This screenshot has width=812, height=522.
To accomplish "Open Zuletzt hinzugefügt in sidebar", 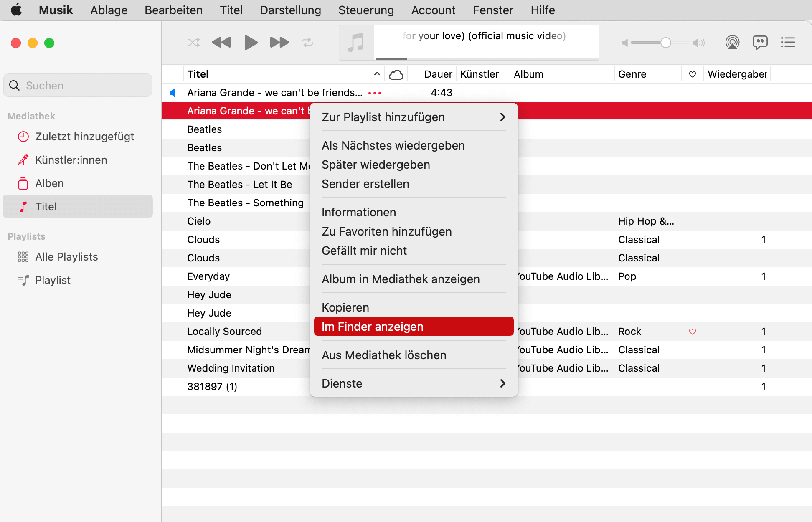I will 84,137.
